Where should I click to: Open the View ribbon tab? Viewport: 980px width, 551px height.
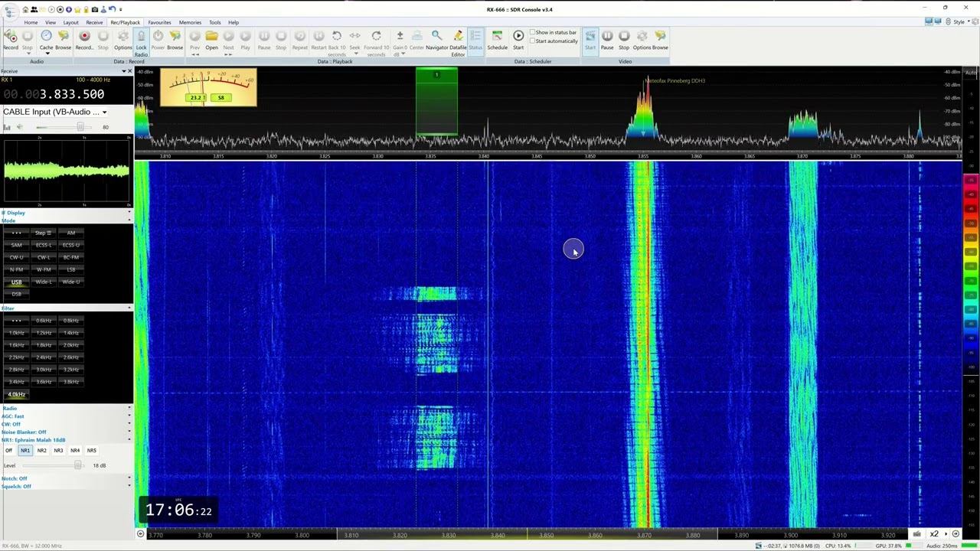point(51,22)
